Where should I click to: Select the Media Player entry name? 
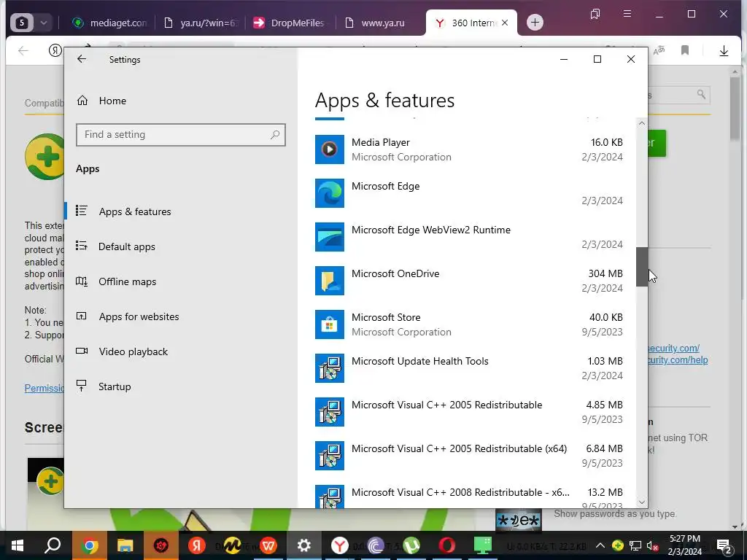(381, 142)
